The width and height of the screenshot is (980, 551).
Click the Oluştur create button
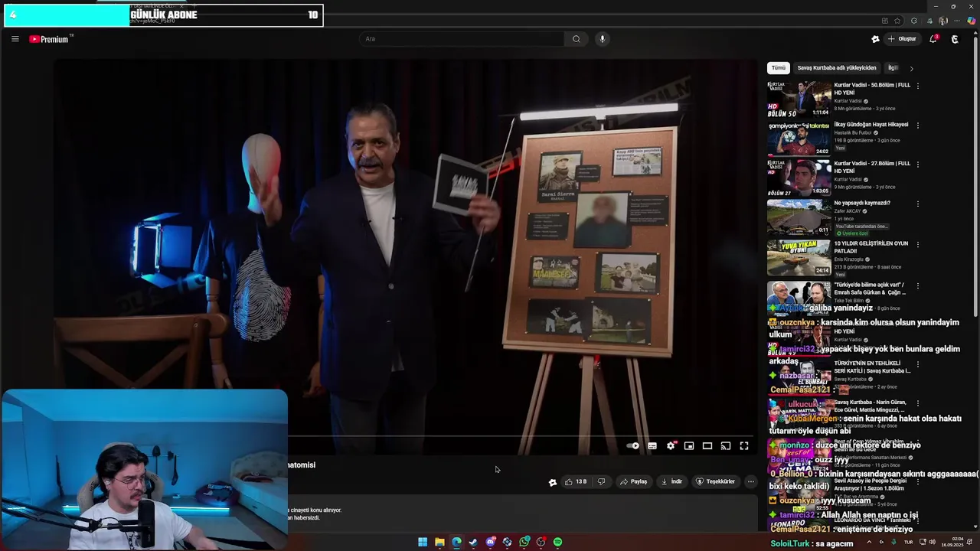pyautogui.click(x=902, y=39)
